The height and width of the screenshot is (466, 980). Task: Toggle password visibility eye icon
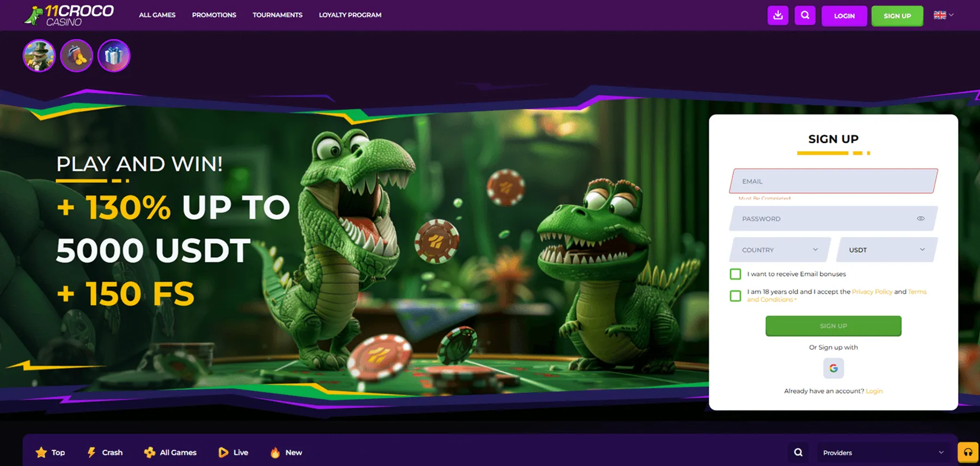coord(921,219)
